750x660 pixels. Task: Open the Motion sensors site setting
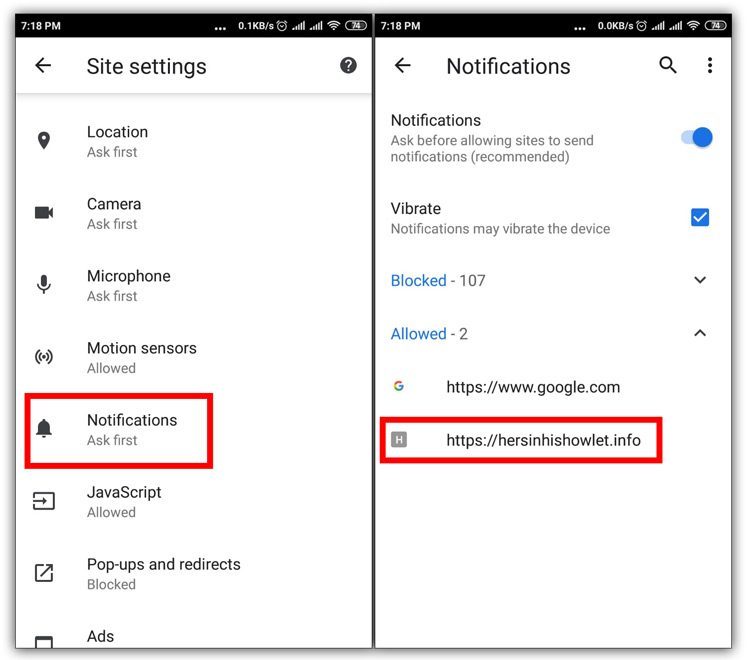pyautogui.click(x=194, y=357)
